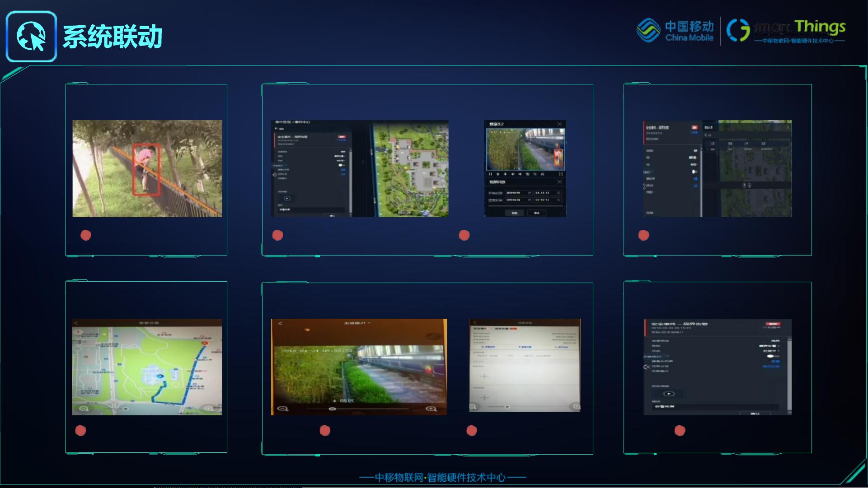Click the play icon in bottom-right event panel
868x488 pixels.
669,394
